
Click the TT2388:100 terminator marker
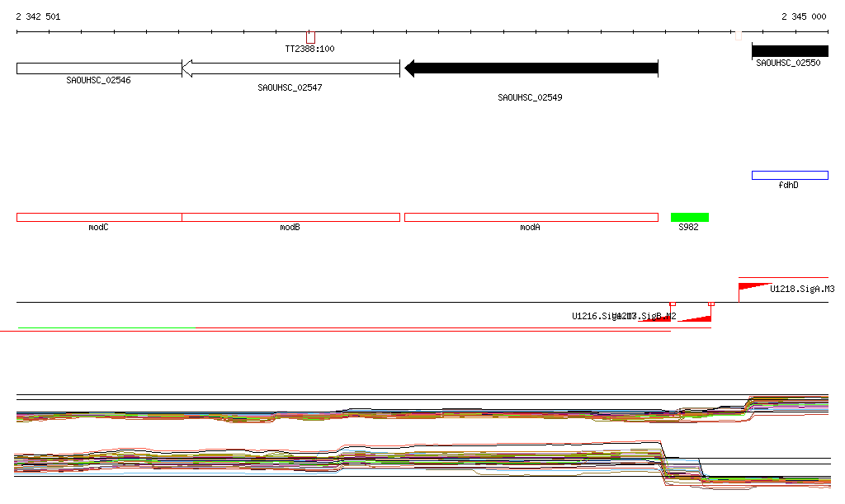click(310, 38)
